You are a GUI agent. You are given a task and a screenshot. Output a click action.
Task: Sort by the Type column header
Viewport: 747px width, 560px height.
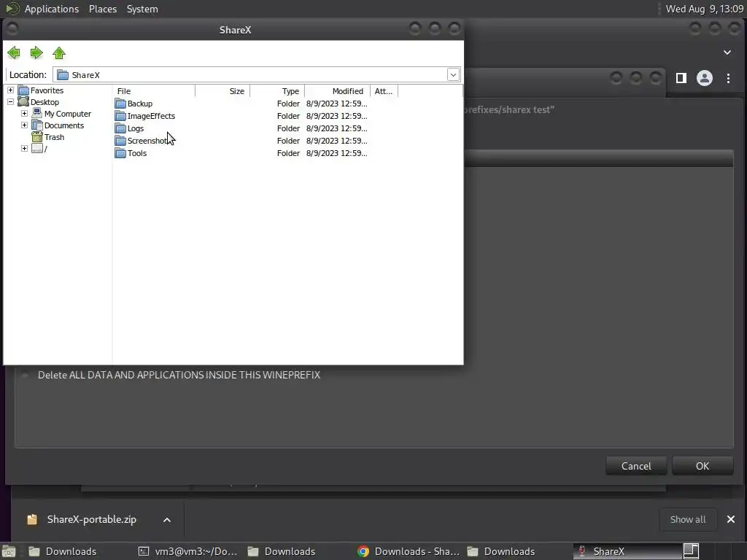coord(277,91)
